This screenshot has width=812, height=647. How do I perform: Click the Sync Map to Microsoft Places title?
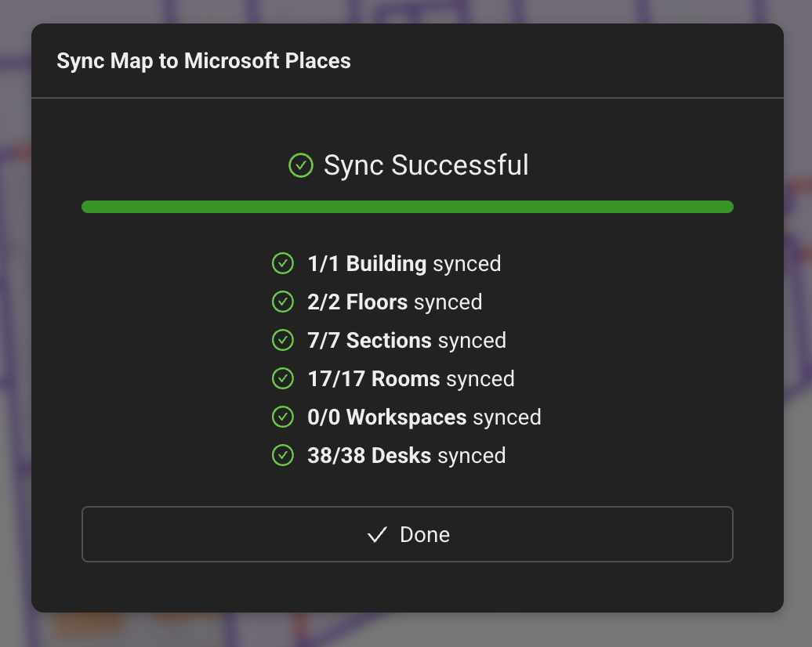tap(204, 60)
